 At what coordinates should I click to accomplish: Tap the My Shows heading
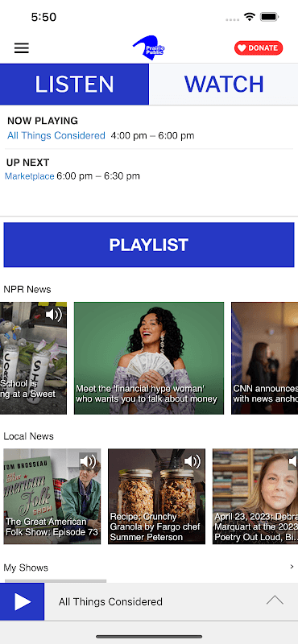[26, 568]
